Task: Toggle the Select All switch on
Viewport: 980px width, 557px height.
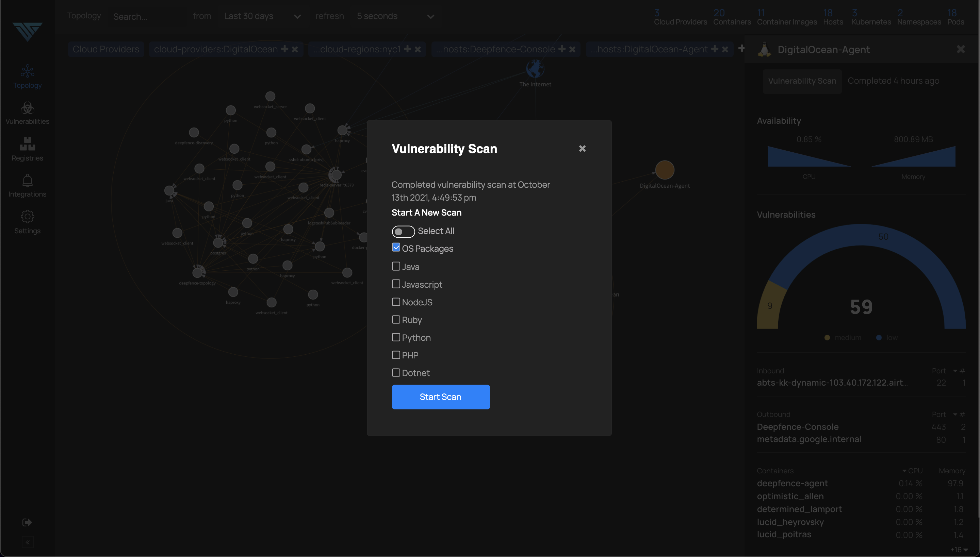Action: tap(403, 231)
